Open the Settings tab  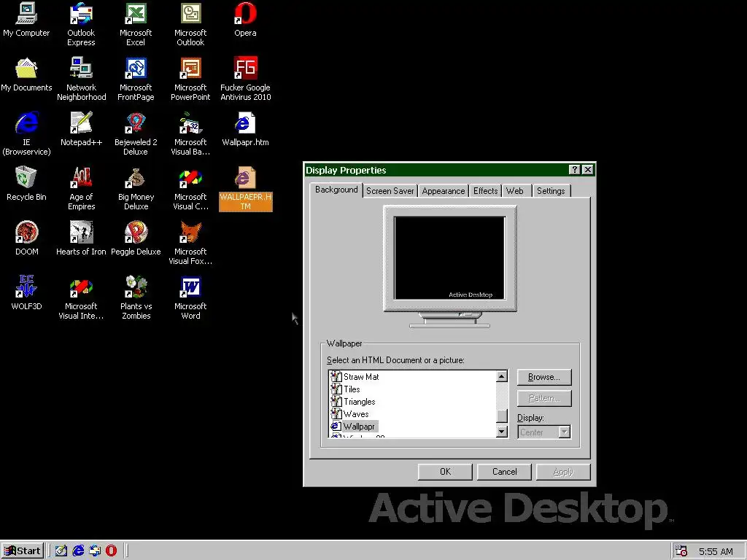click(551, 191)
